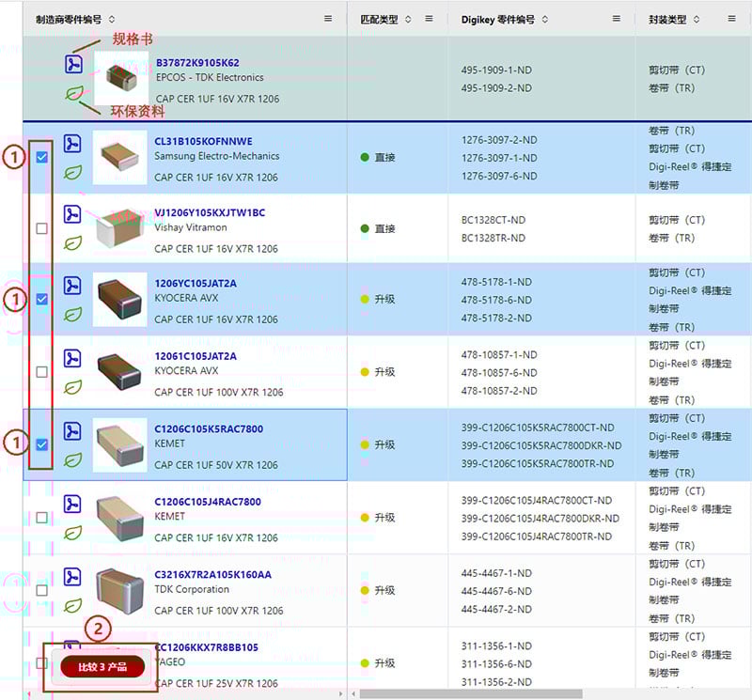View environmental leaf icon for TDK C3216X7R2A105K160AA
Viewport: 752px width, 700px height.
coord(72,605)
